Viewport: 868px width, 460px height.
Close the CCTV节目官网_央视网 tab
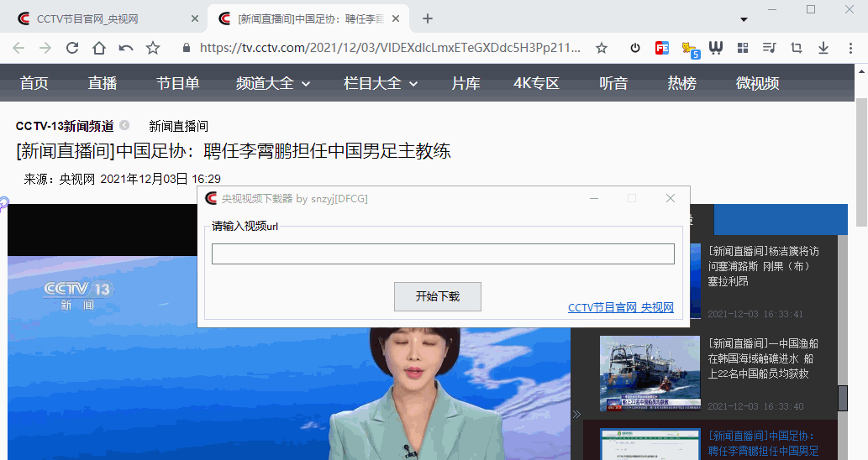click(195, 18)
